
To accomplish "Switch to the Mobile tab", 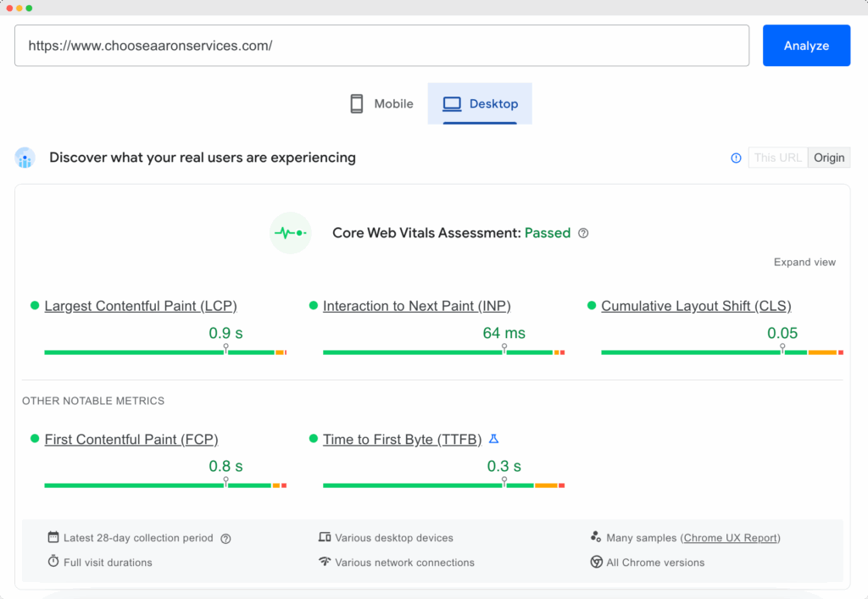I will pos(381,103).
